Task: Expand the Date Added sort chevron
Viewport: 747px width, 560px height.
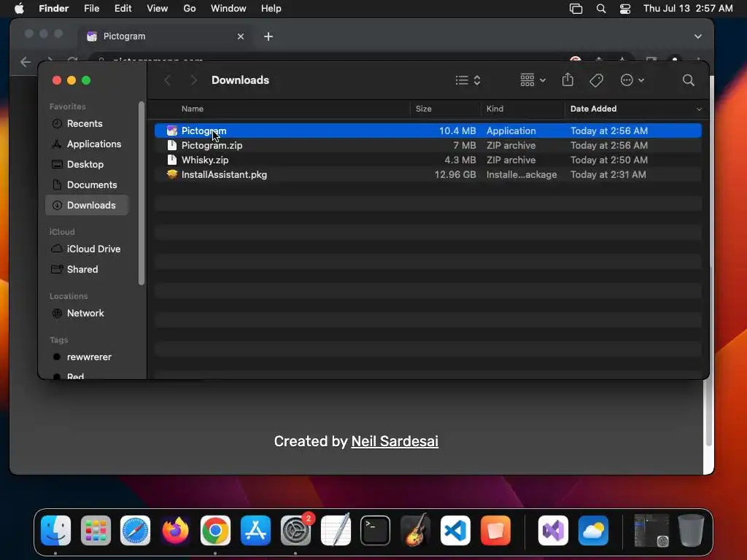Action: (699, 109)
